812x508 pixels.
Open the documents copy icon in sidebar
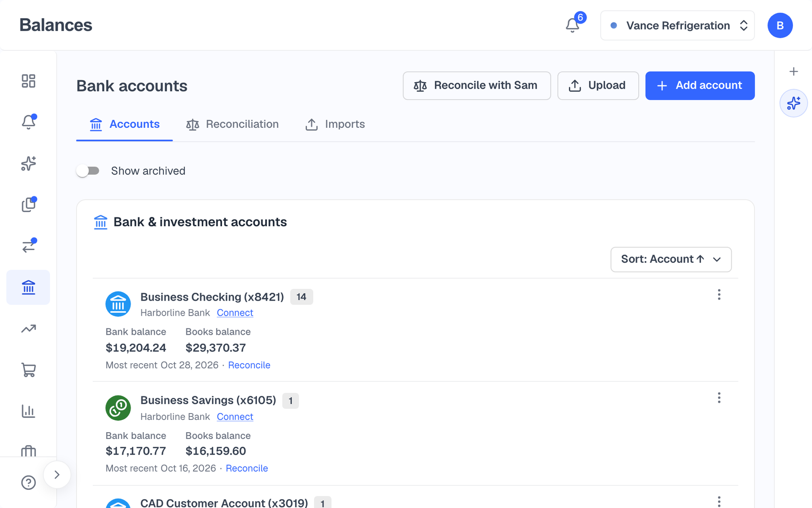[x=28, y=204]
